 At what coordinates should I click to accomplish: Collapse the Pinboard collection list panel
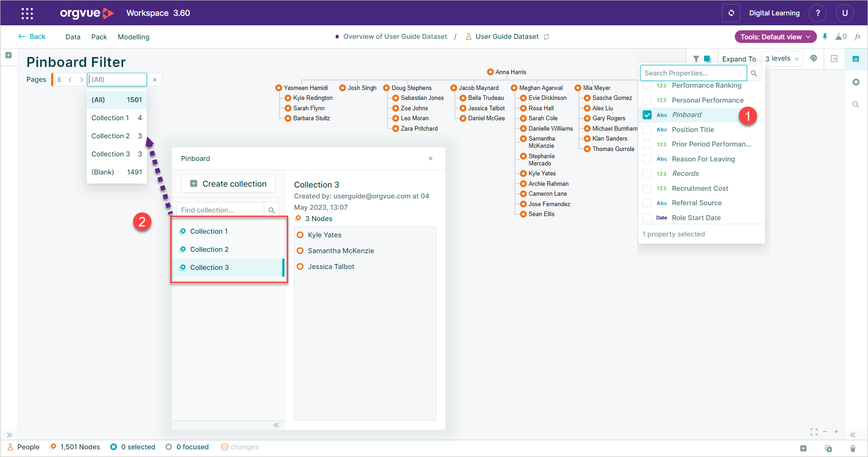click(x=276, y=425)
